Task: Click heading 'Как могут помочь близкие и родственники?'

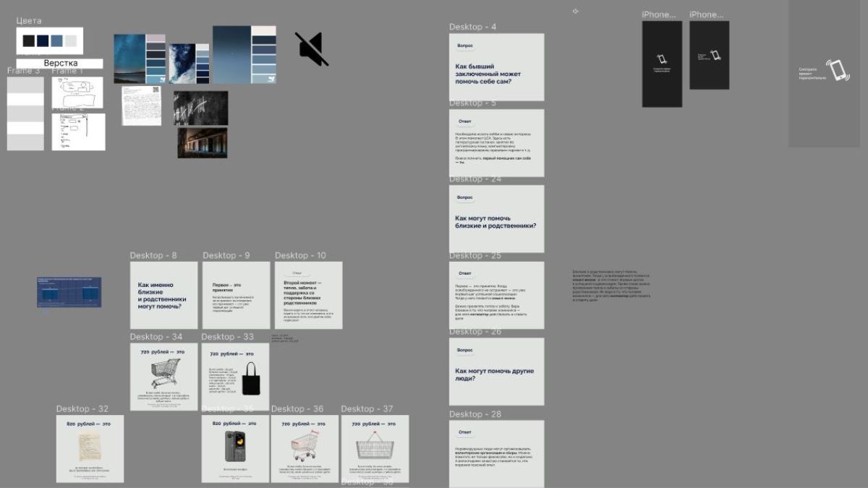Action: coord(495,222)
